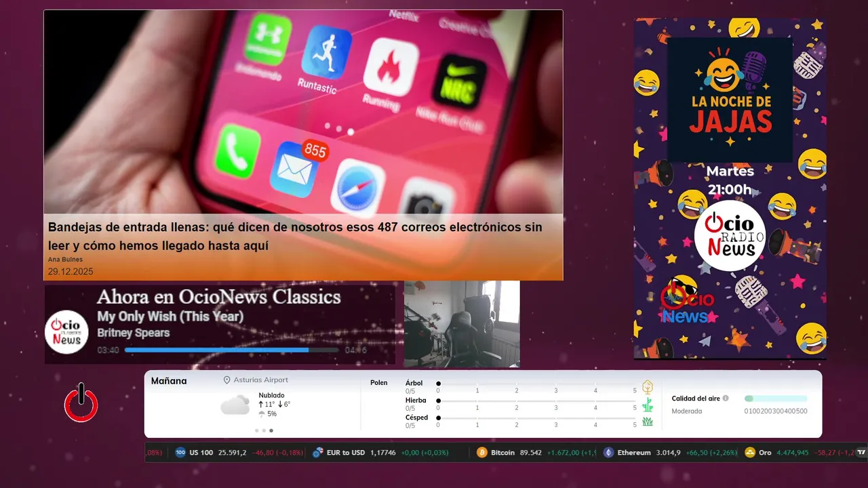Click the TradingView logo on the ticker

coord(862,452)
